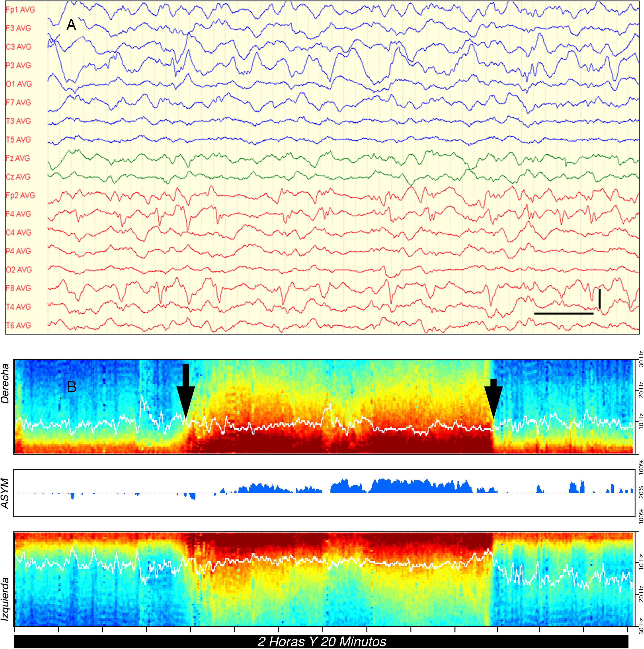
Task: Select the O2 AVG channel label
Action: [19, 269]
